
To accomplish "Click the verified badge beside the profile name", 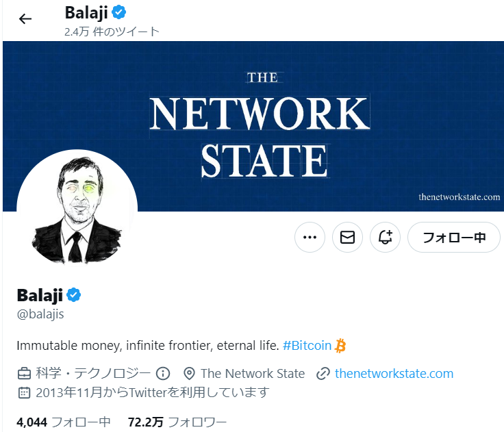I will coord(73,295).
